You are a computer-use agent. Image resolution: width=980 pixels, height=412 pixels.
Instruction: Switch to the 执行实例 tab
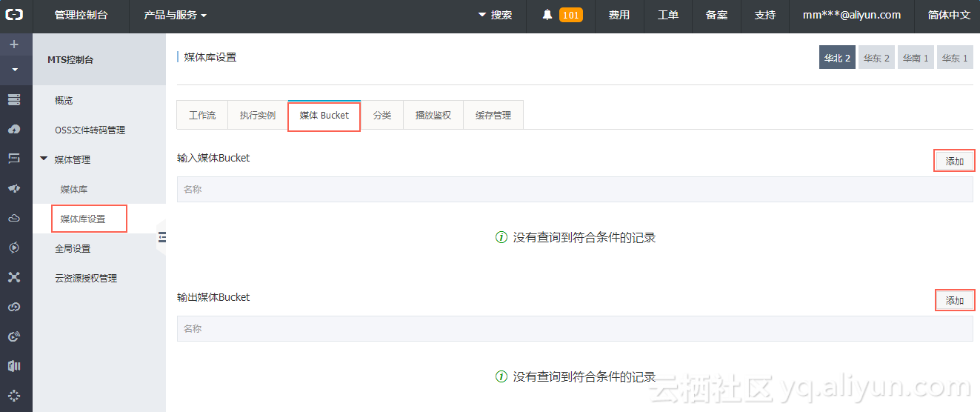(x=258, y=115)
